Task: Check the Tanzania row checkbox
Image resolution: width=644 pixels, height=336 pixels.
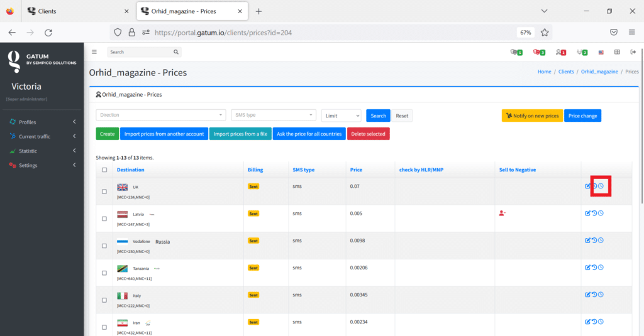Action: click(x=104, y=273)
